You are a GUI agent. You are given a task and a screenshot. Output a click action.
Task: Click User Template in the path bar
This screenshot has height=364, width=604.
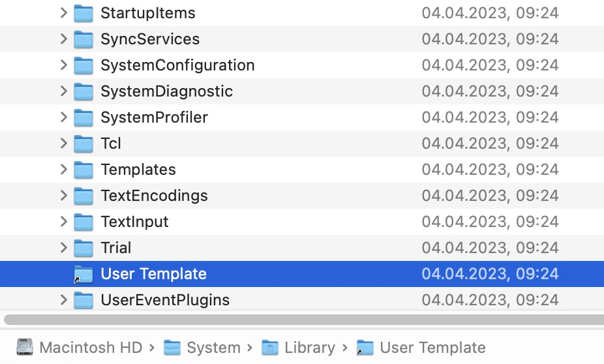[432, 348]
